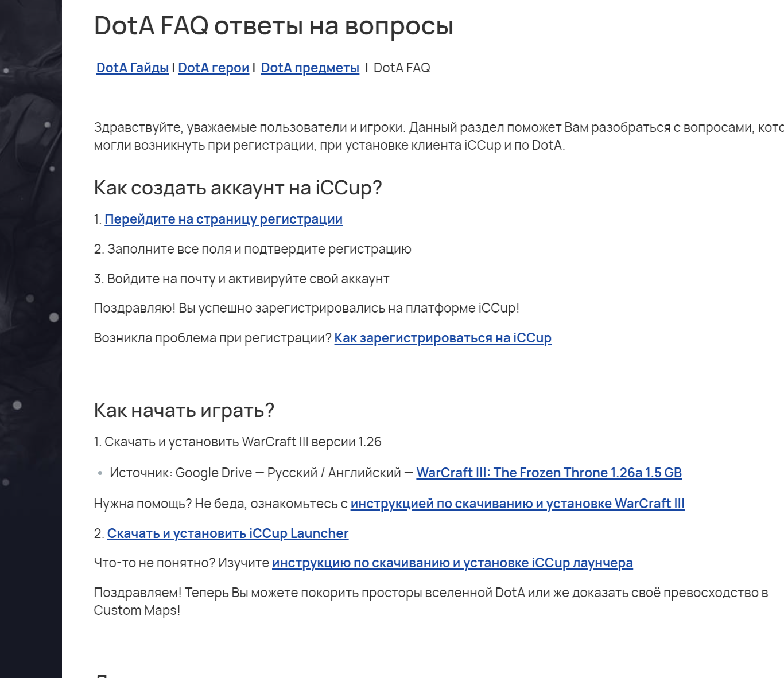Click step 2 Заполните все поля text
Viewport: 784px width, 678px height.
253,249
